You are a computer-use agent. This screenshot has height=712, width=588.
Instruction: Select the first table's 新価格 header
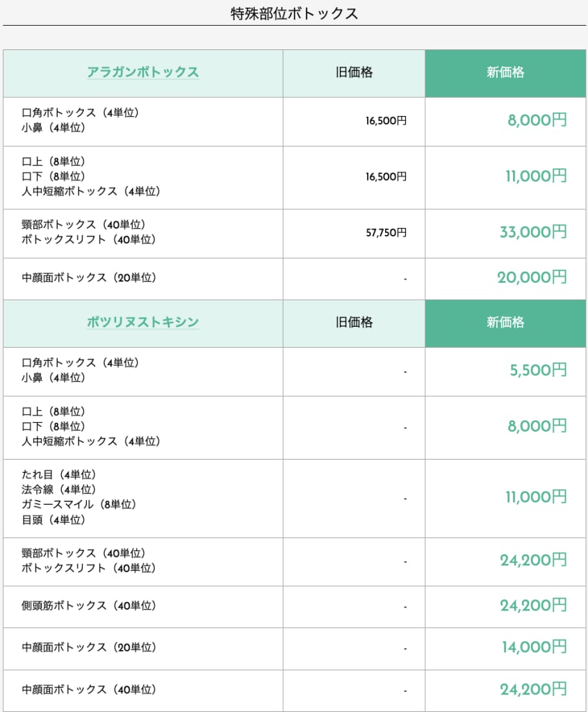[505, 72]
